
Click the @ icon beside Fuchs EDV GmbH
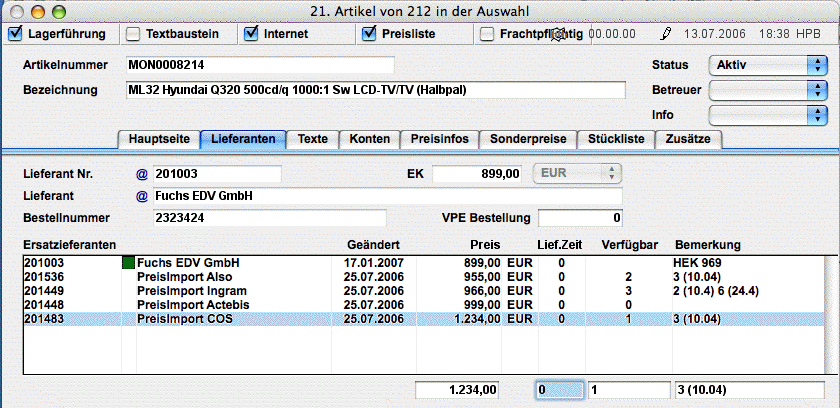(x=142, y=196)
